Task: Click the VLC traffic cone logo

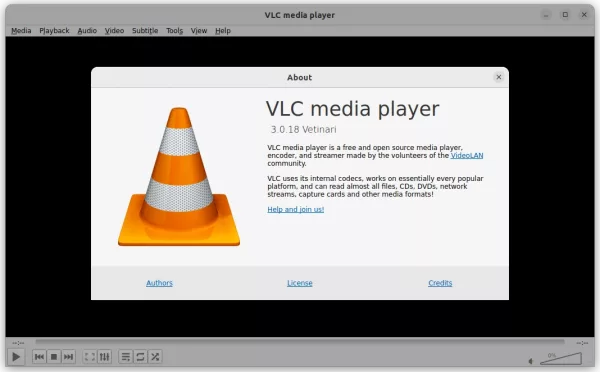Action: [179, 176]
